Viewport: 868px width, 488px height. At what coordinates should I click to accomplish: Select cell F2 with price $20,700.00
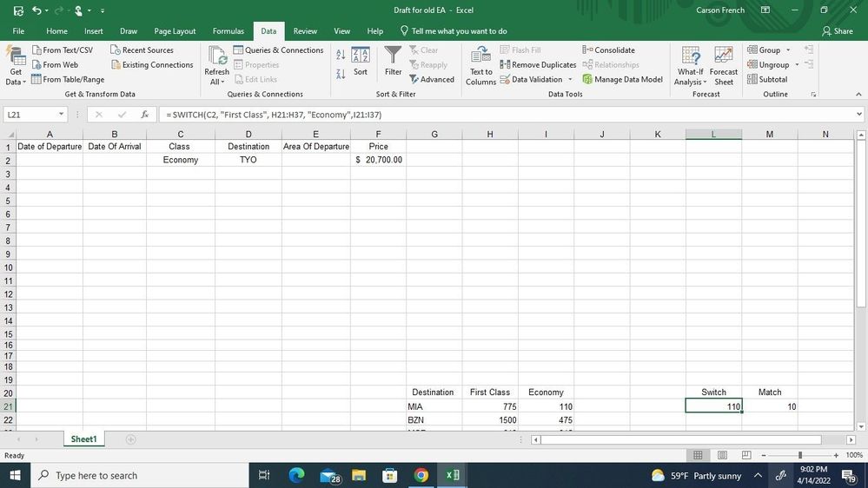378,160
